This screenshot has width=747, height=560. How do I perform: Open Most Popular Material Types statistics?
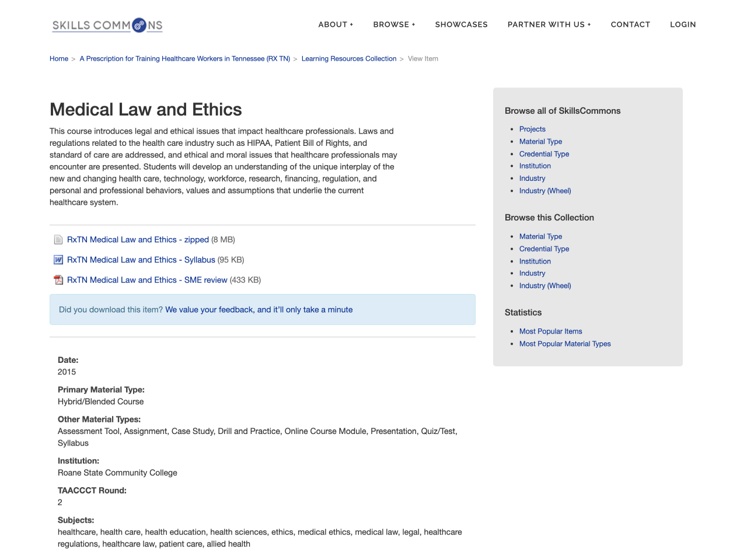pos(565,344)
